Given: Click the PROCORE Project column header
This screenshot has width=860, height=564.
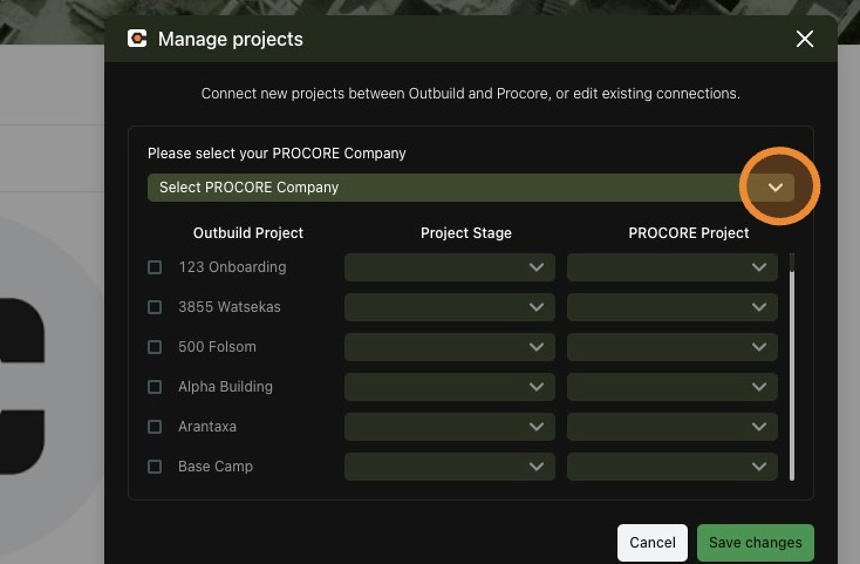Looking at the screenshot, I should (x=689, y=233).
